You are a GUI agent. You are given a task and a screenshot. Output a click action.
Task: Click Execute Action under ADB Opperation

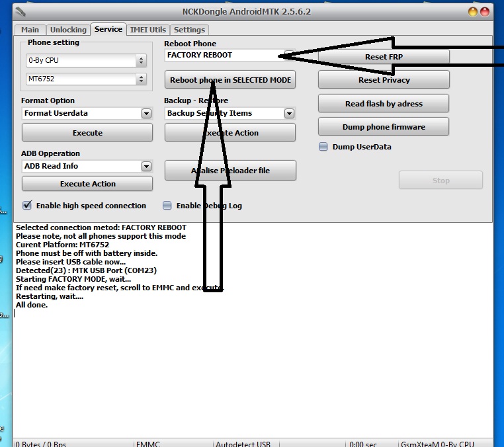click(87, 184)
